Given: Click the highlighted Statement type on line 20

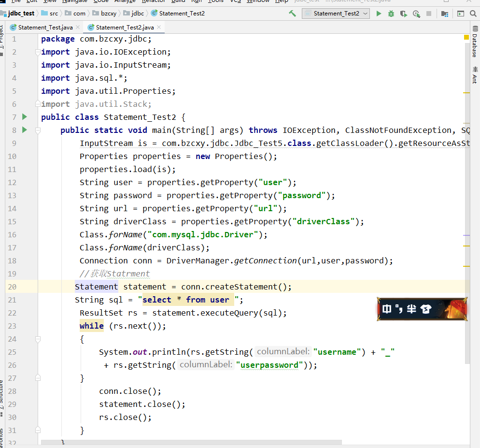Looking at the screenshot, I should 96,287.
